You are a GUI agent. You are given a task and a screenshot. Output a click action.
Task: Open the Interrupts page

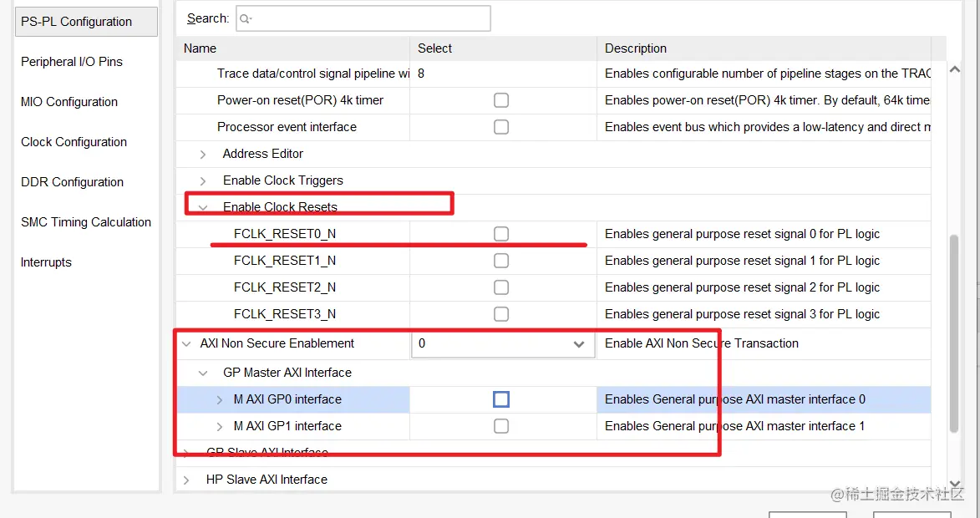pyautogui.click(x=46, y=262)
